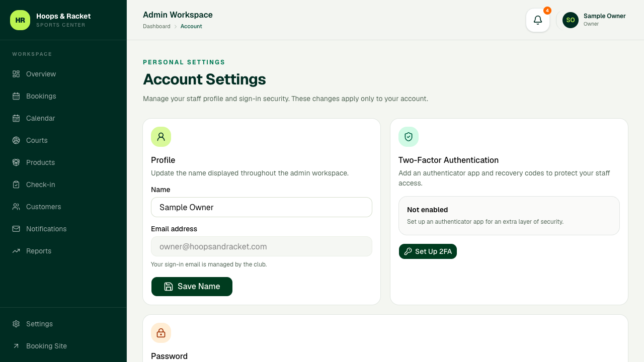The height and width of the screenshot is (362, 644).
Task: Click the Dashboard breadcrumb link
Action: point(156,26)
